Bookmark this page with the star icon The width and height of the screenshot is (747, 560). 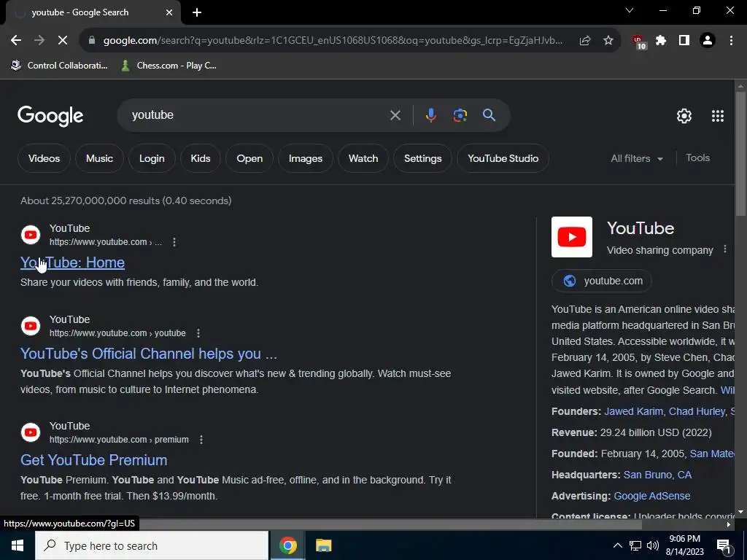click(608, 41)
